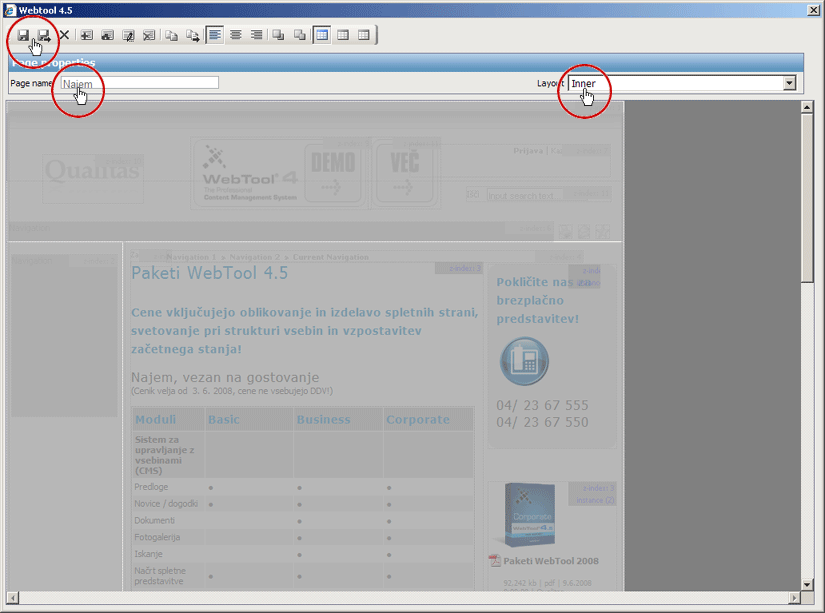Click the X delete icon in toolbar

tap(64, 35)
